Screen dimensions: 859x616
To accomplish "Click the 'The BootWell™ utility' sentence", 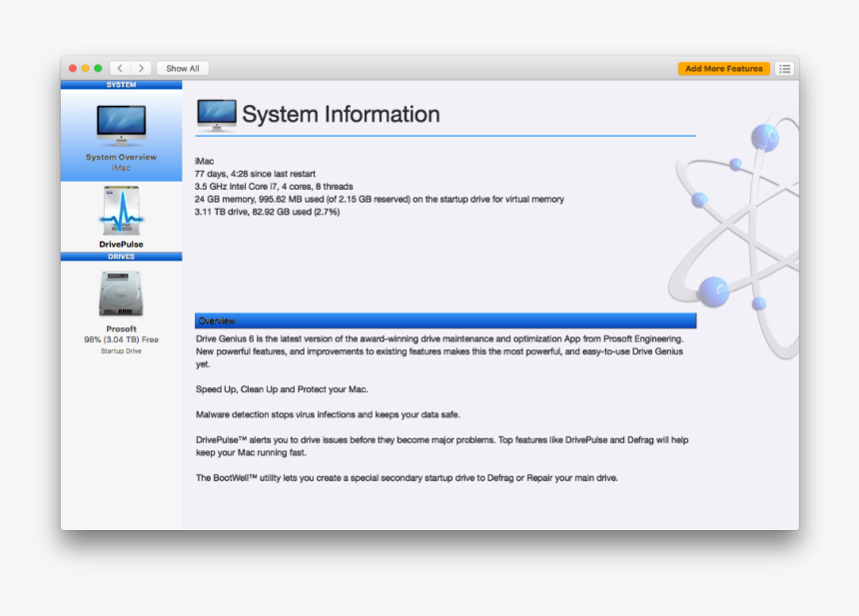I will point(407,478).
